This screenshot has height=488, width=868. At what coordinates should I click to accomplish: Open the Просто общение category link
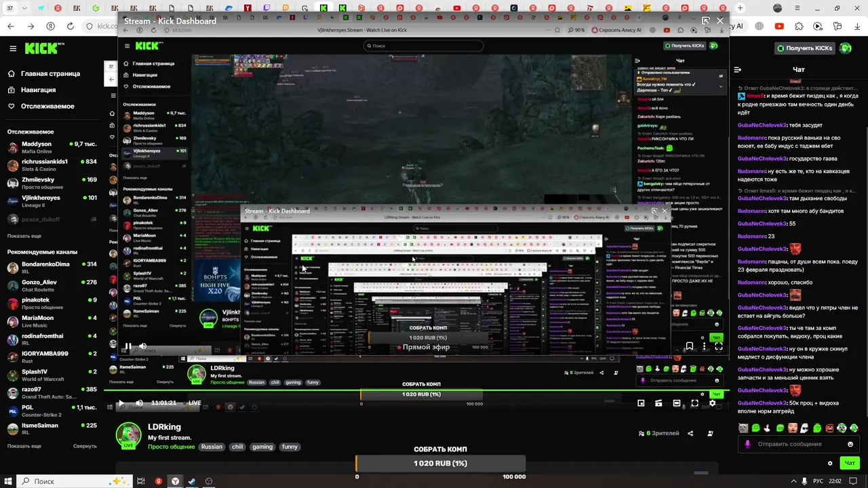pyautogui.click(x=171, y=447)
